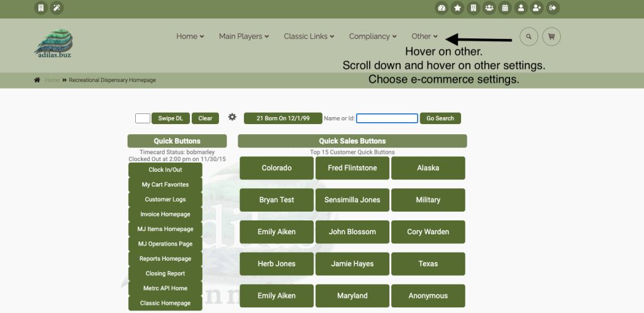
Task: Click the Top 15 Customer Quick Buttons text
Action: (x=352, y=152)
